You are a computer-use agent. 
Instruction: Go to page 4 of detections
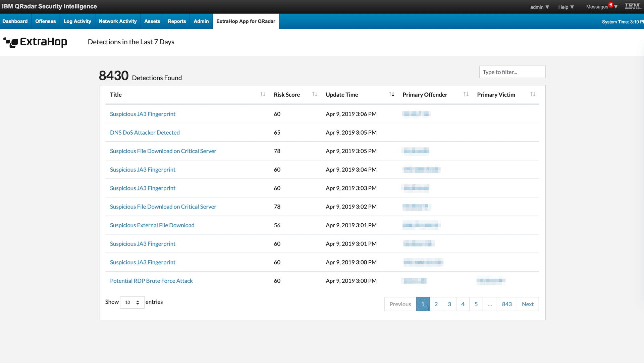[x=463, y=304]
